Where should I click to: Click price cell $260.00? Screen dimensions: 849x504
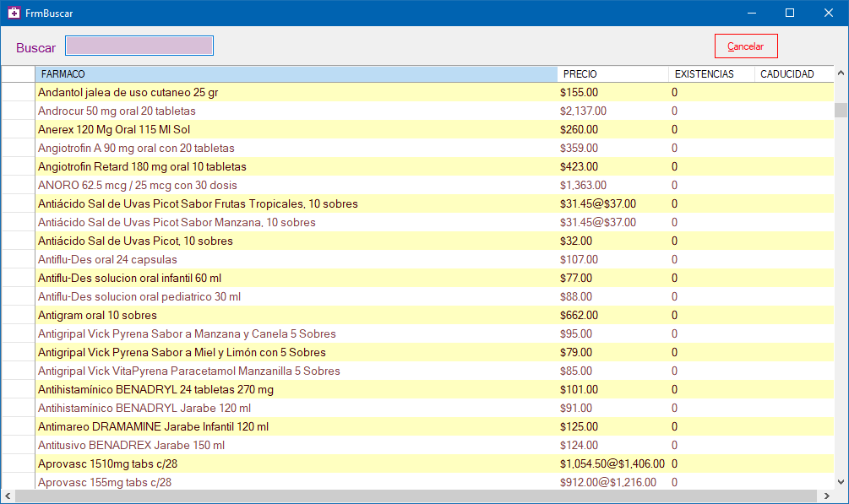click(x=613, y=129)
